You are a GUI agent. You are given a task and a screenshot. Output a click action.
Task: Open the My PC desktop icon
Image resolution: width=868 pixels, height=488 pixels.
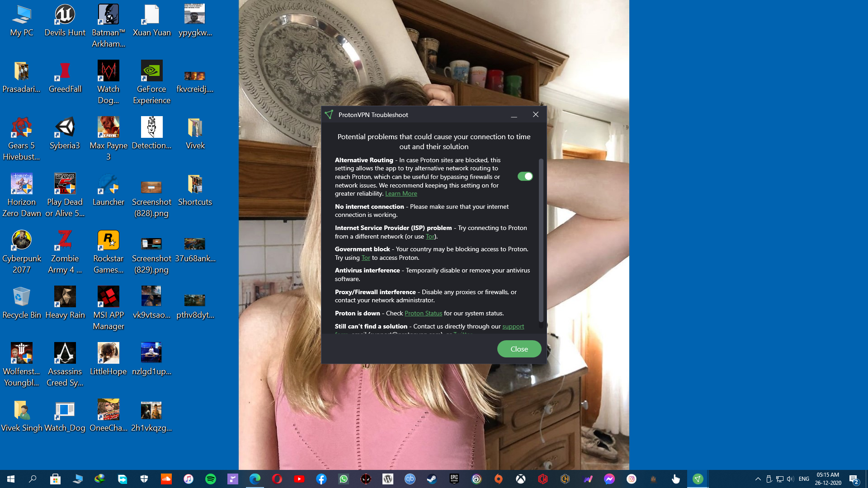coord(22,21)
